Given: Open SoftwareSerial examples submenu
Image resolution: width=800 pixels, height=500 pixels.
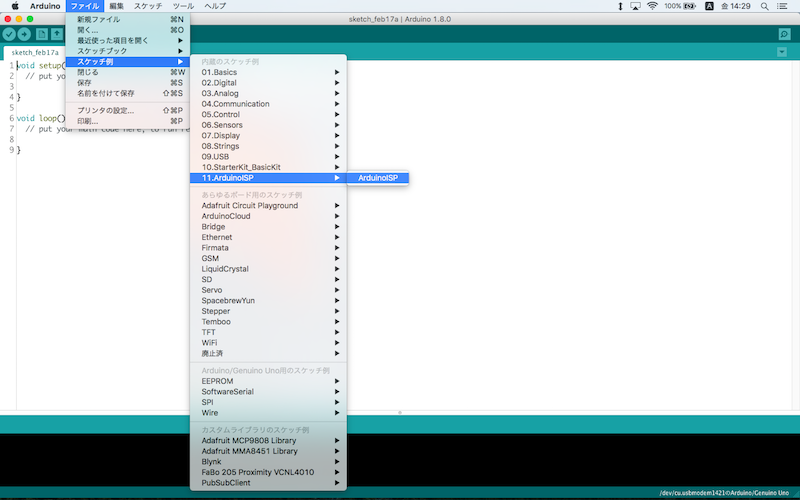Looking at the screenshot, I should pyautogui.click(x=268, y=391).
